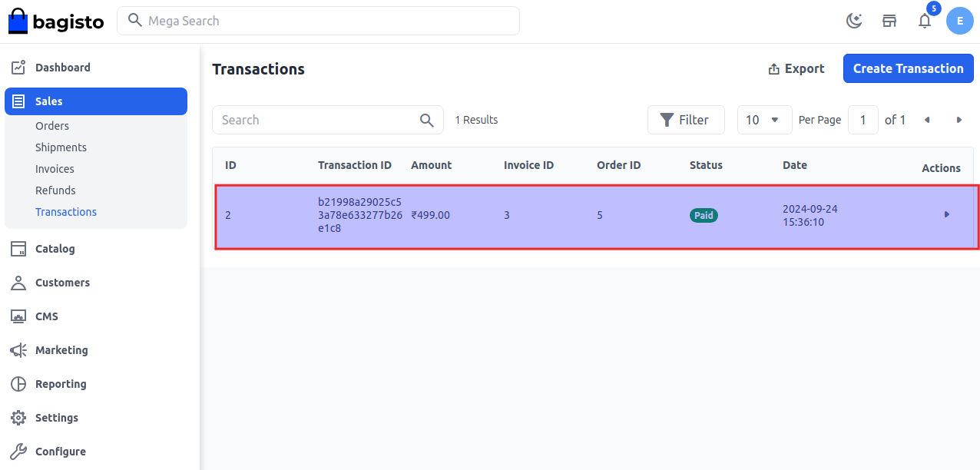Select the Marketing megaphone icon
The image size is (980, 470).
tap(18, 349)
